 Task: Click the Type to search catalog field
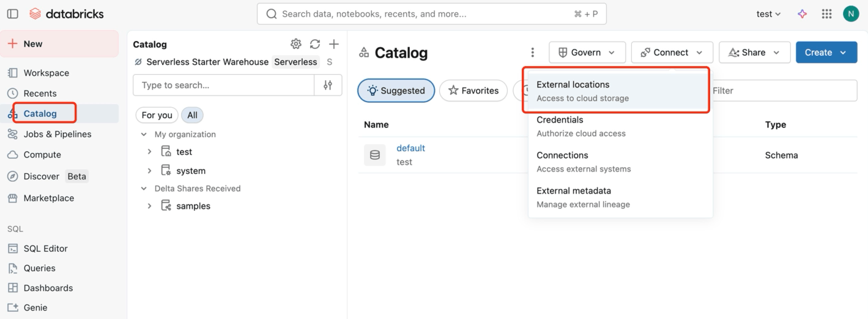click(x=224, y=85)
